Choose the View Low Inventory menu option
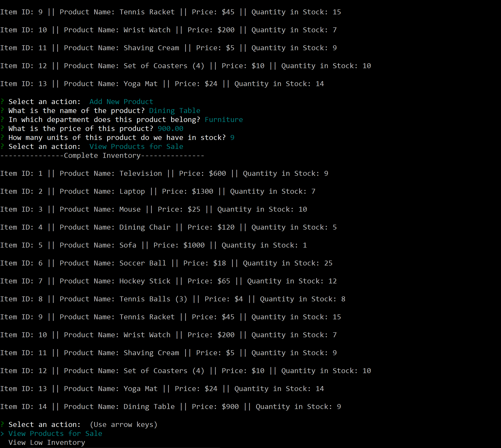This screenshot has height=448, width=501. [x=47, y=442]
